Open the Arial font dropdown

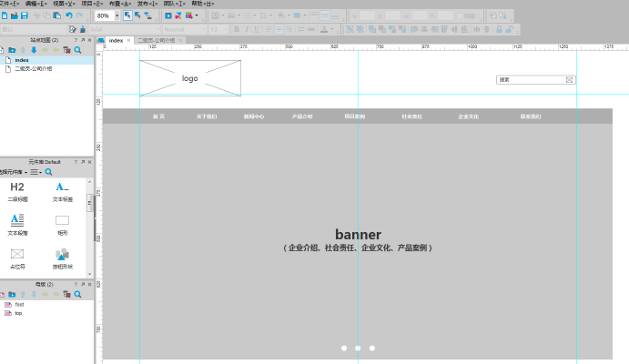[158, 29]
